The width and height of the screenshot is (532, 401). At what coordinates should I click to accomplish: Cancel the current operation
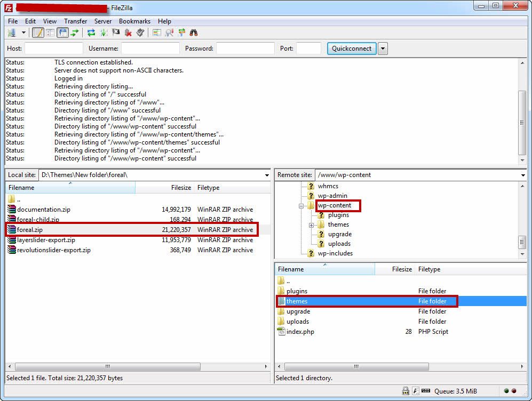pyautogui.click(x=116, y=33)
